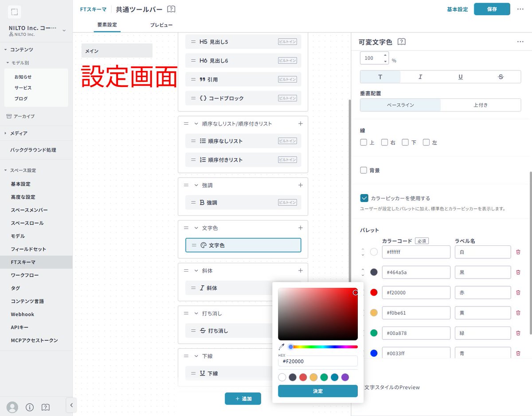This screenshot has width=532, height=416.
Task: Select the strikethrough style button
Action: [x=501, y=77]
